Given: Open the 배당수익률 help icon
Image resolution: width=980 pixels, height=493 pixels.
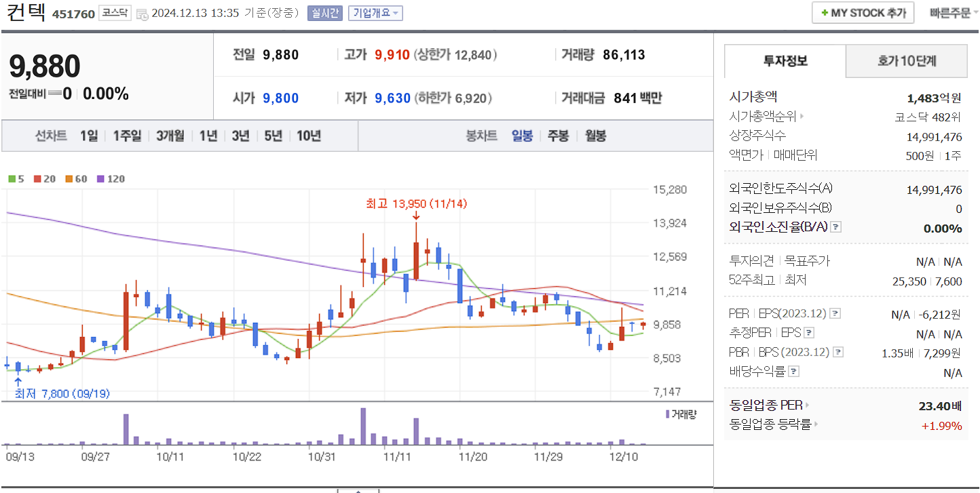Looking at the screenshot, I should (x=793, y=371).
